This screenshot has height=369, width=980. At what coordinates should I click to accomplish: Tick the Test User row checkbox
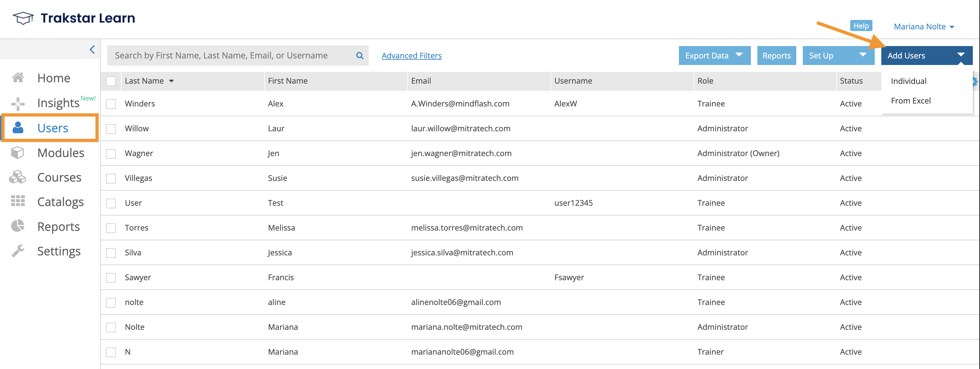[x=111, y=203]
